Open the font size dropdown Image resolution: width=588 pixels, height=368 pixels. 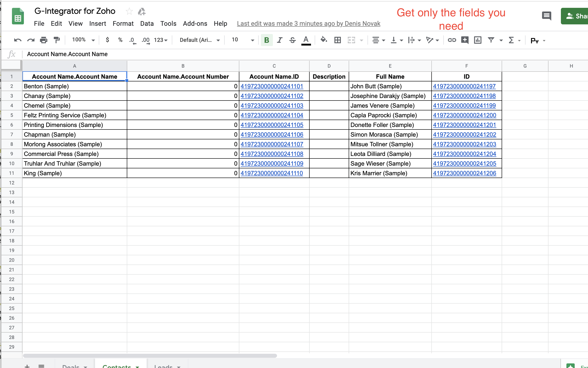tap(243, 40)
